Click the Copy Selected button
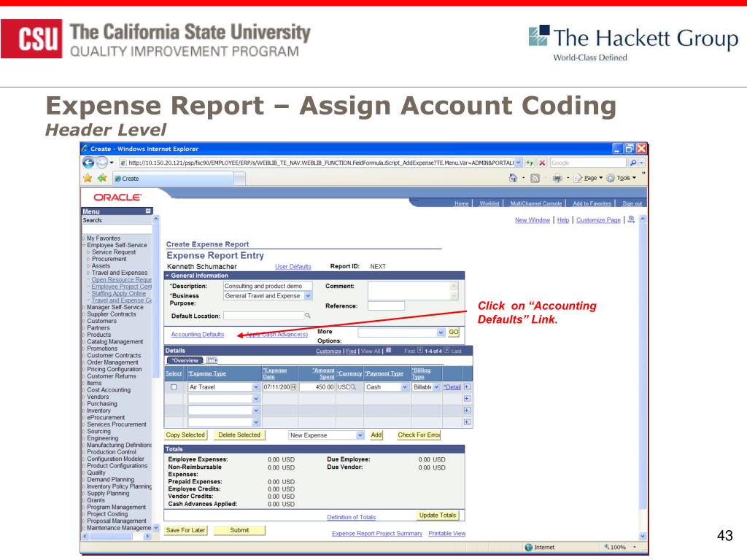The image size is (747, 560). point(185,435)
